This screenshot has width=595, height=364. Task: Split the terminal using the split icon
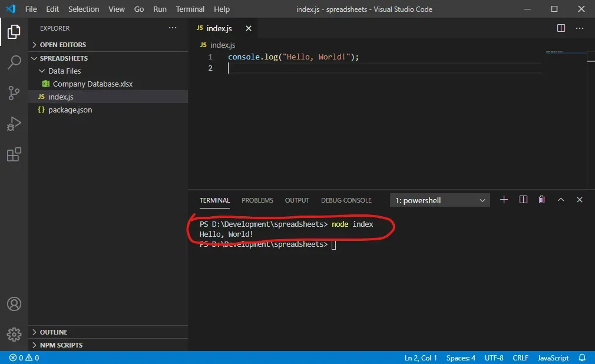[523, 200]
